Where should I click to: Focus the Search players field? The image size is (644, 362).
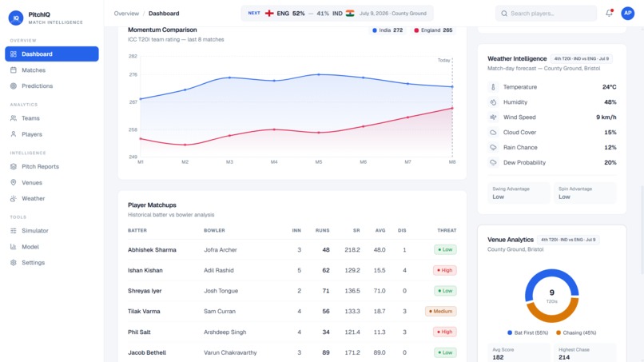[546, 14]
